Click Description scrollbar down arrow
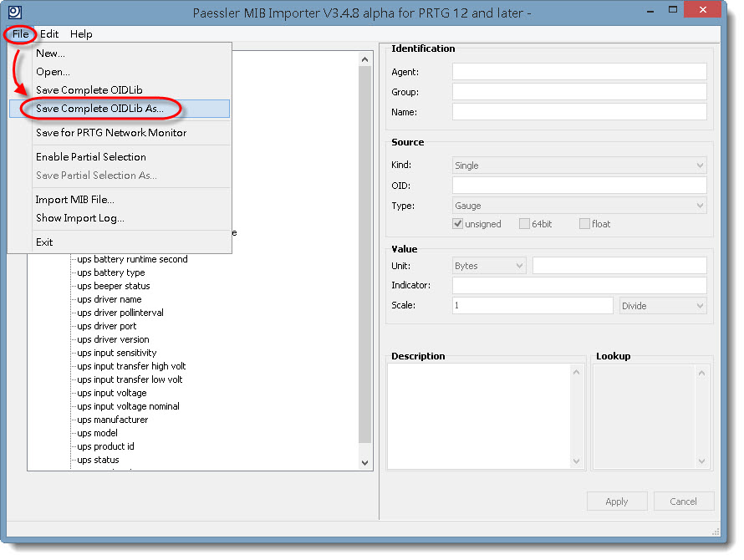 pos(576,461)
